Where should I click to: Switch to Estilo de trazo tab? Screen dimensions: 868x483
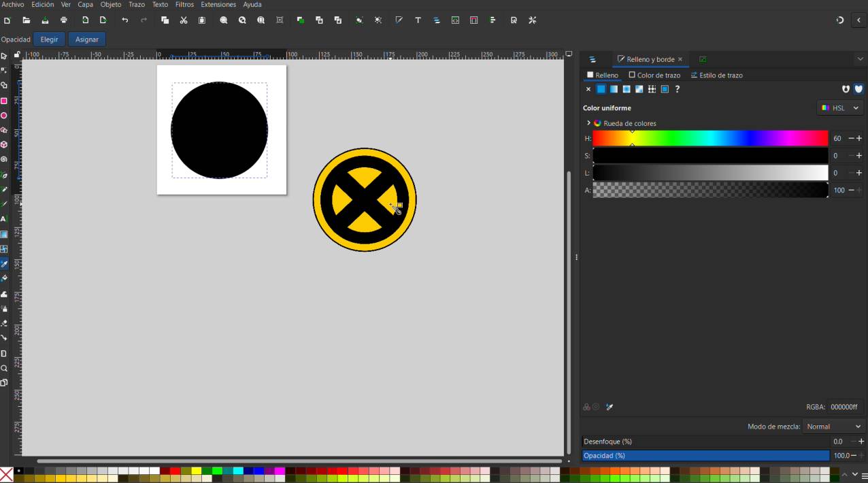[717, 76]
